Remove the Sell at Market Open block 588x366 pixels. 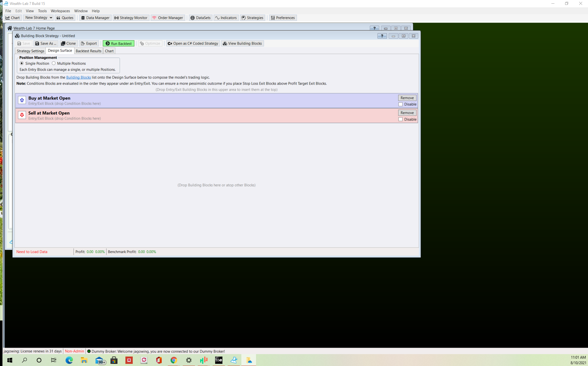click(x=407, y=113)
